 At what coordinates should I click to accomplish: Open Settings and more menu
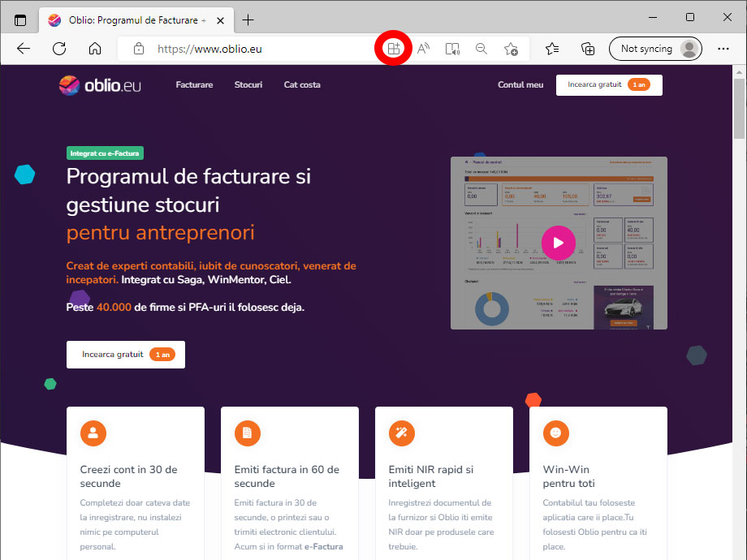point(723,49)
